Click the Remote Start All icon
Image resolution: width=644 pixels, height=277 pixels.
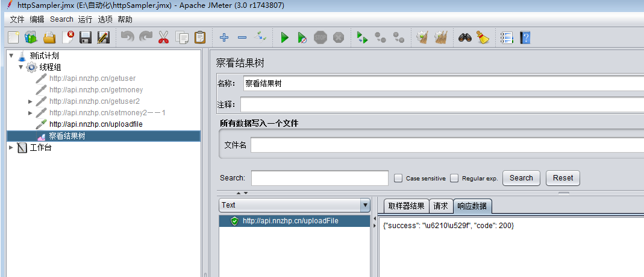362,38
